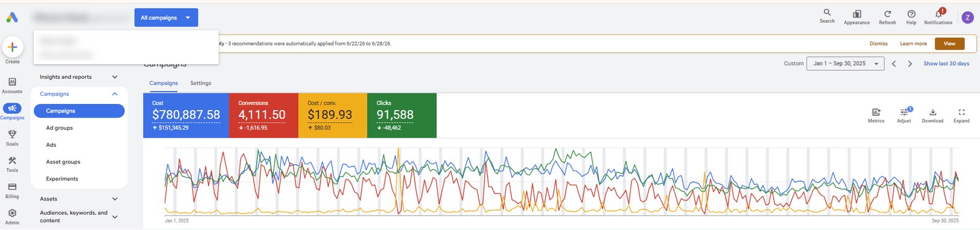Screen dimensions: 980x230
Task: Click the $189.93 cost per conversion value
Action: tap(330, 115)
